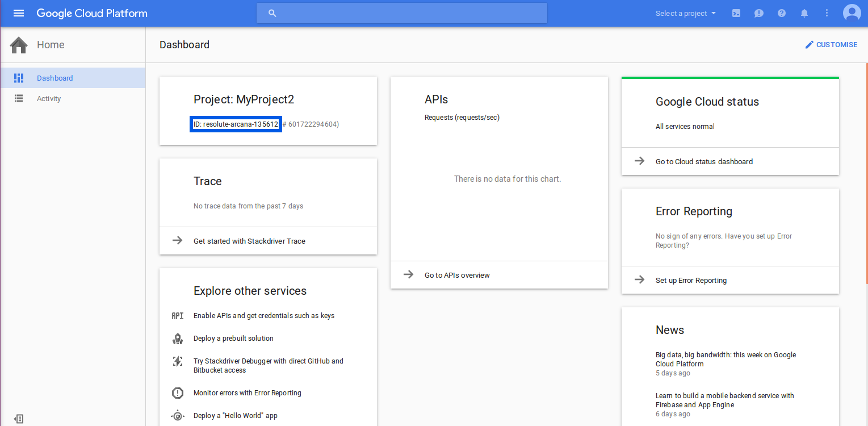Open the send feedback icon
This screenshot has width=868, height=426.
tap(759, 13)
